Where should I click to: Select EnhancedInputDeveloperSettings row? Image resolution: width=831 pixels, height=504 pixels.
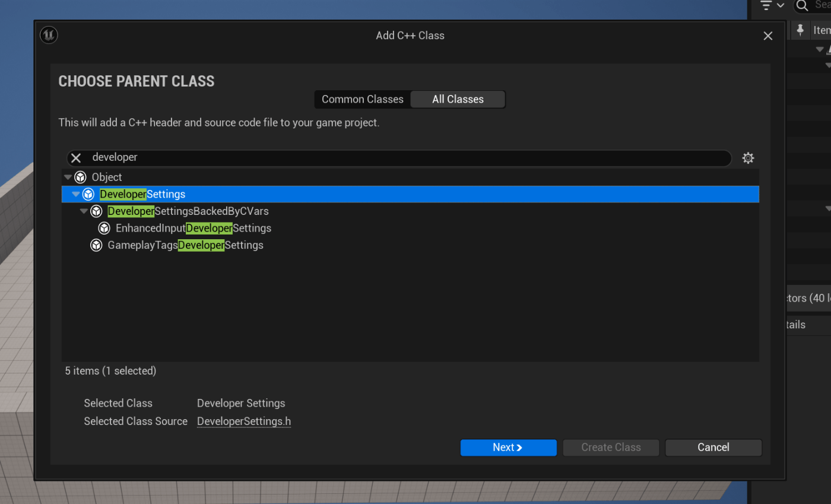(410, 228)
